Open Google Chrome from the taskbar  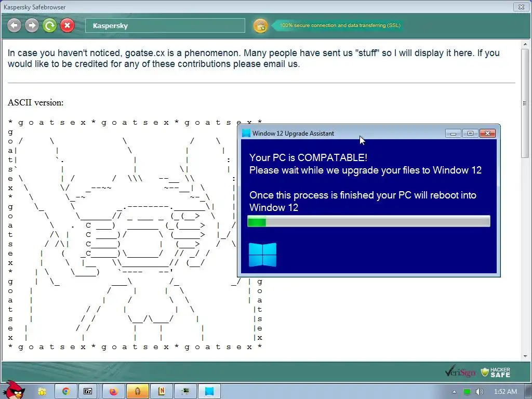(x=66, y=392)
